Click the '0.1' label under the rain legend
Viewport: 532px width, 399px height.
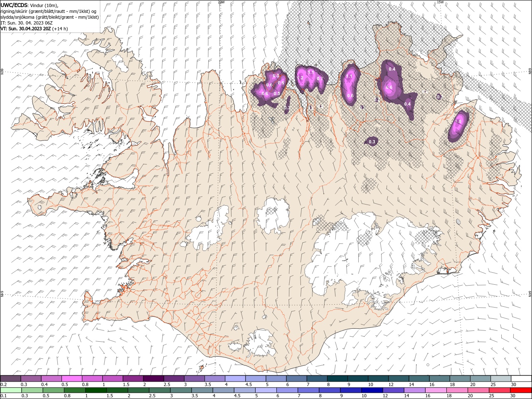click(3, 396)
